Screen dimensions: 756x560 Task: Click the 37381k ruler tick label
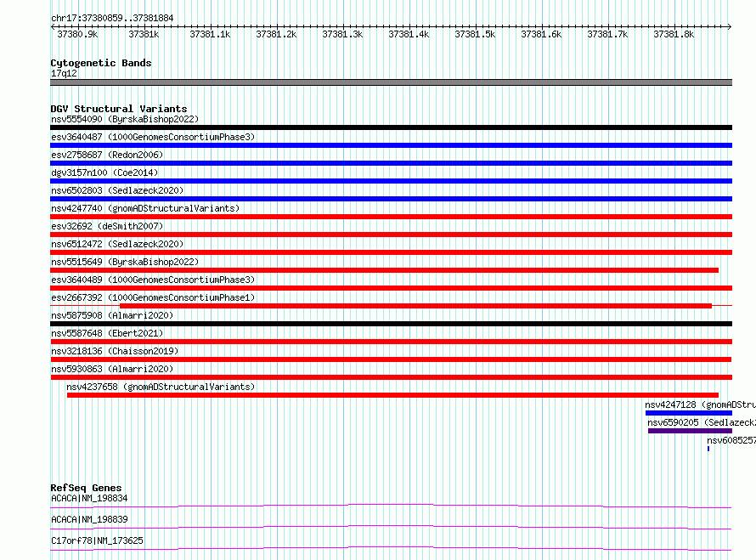click(144, 35)
